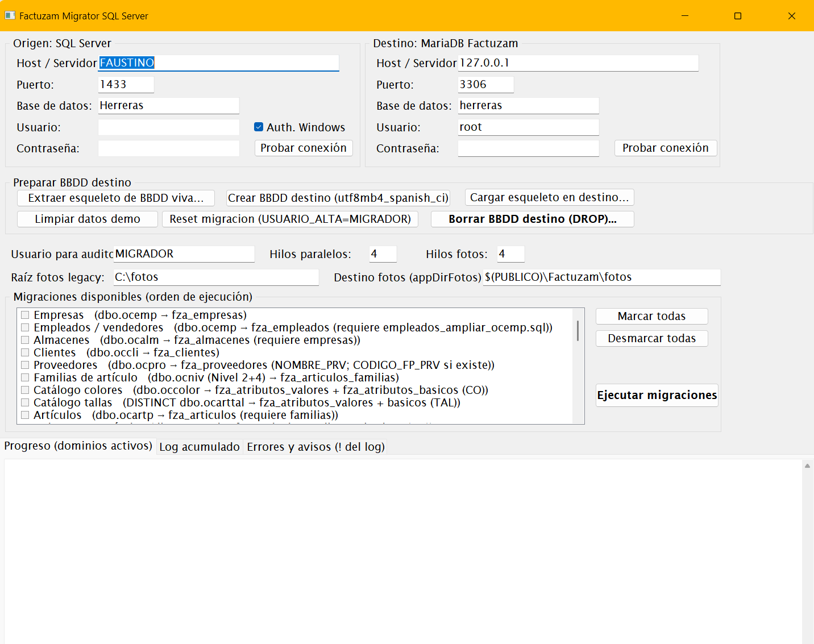
Task: Click the Raíz fotos legacy field C:\fotos
Action: coord(216,277)
